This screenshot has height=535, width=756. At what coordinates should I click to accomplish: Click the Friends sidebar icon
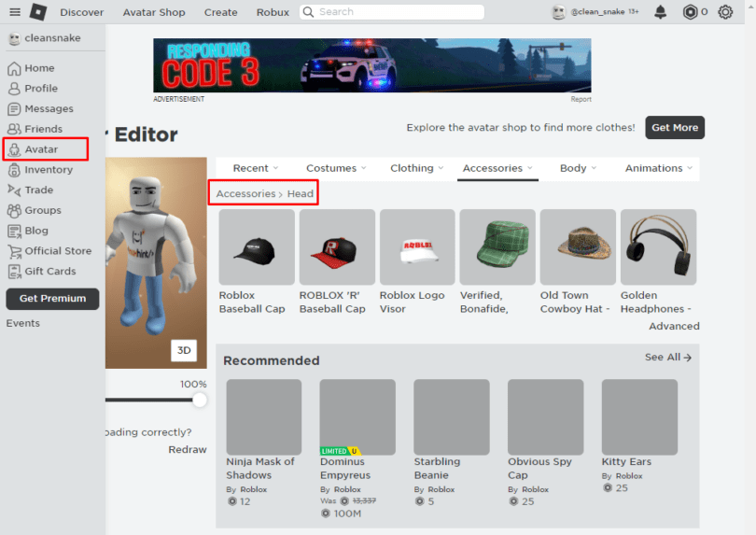14,129
